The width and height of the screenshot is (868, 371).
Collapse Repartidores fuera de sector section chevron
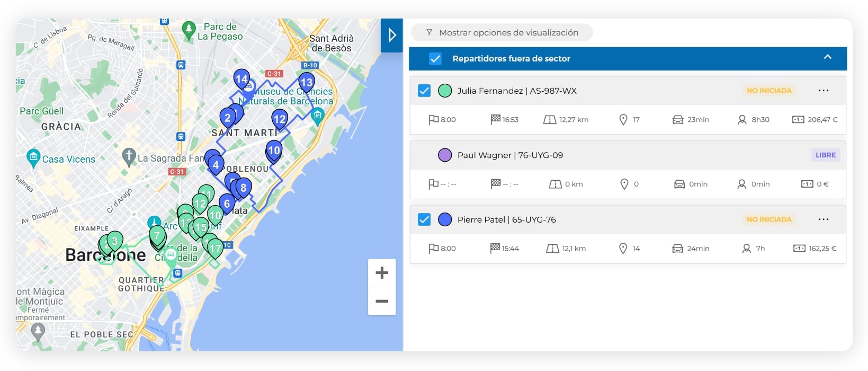[827, 57]
